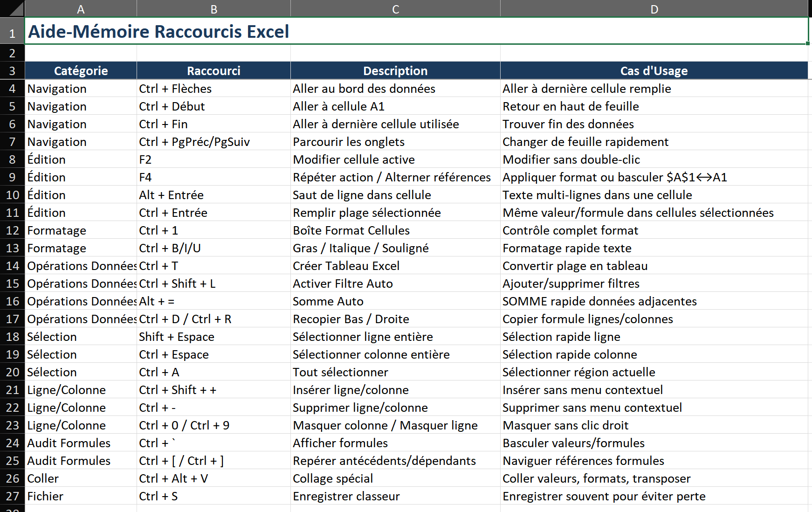The image size is (812, 512).
Task: Select cell 'Ctrl + S'
Action: click(213, 496)
